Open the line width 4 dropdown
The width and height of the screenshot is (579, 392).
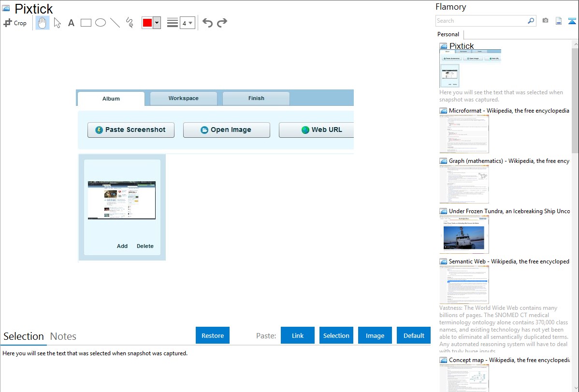(x=187, y=23)
